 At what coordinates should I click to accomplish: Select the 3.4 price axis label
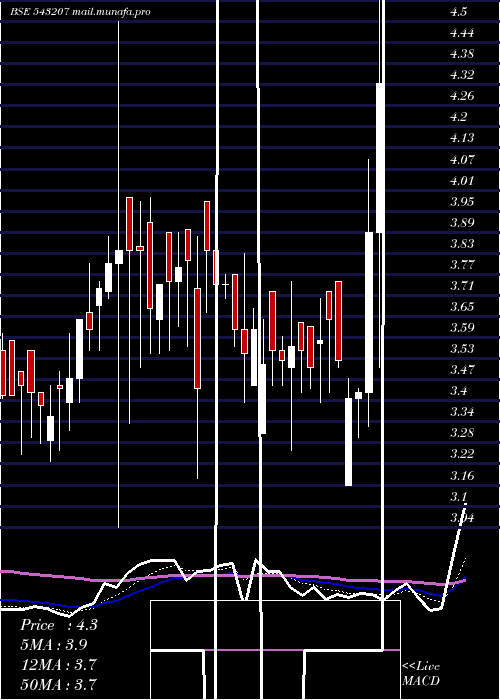pos(459,391)
